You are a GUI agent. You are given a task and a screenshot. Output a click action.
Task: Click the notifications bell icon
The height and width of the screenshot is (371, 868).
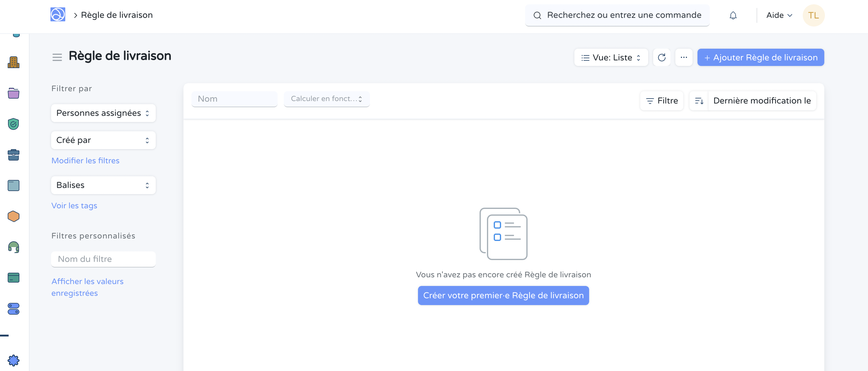coord(733,15)
